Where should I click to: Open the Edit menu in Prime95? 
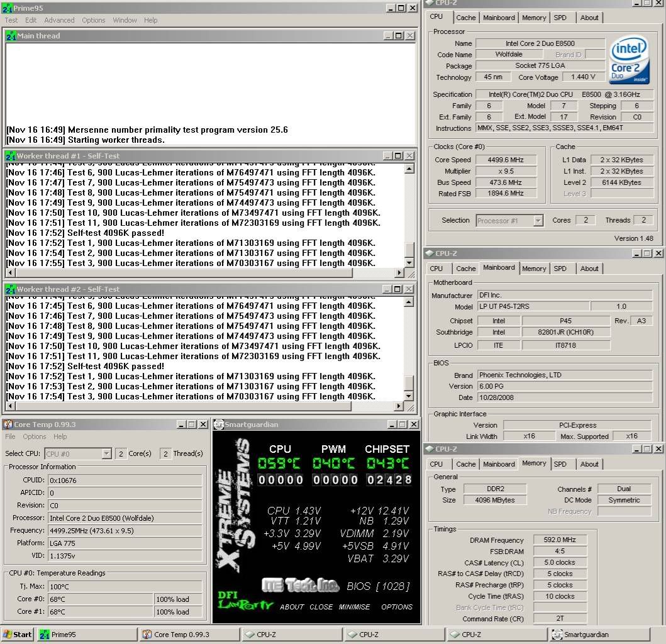tap(31, 20)
